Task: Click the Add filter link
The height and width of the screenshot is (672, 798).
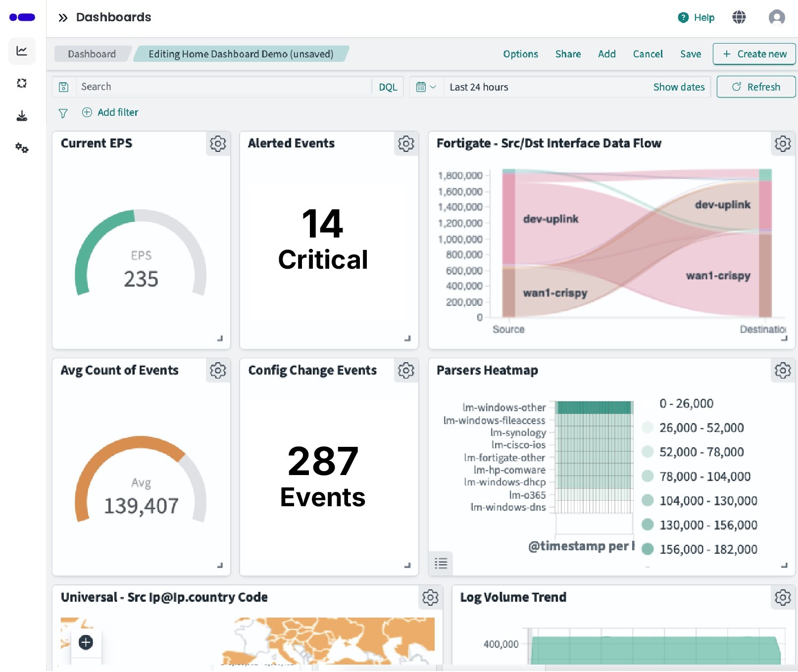Action: 110,112
